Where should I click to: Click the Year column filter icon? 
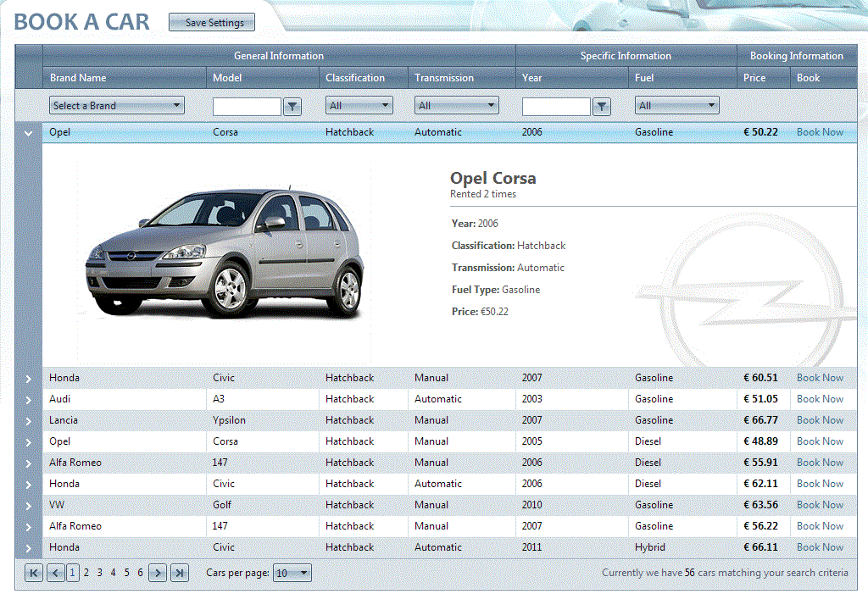click(x=602, y=106)
